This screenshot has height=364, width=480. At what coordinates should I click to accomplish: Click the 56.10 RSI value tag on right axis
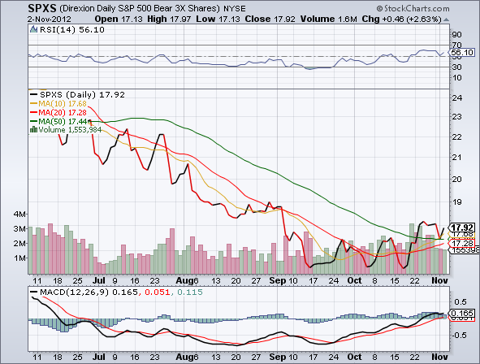tap(462, 52)
